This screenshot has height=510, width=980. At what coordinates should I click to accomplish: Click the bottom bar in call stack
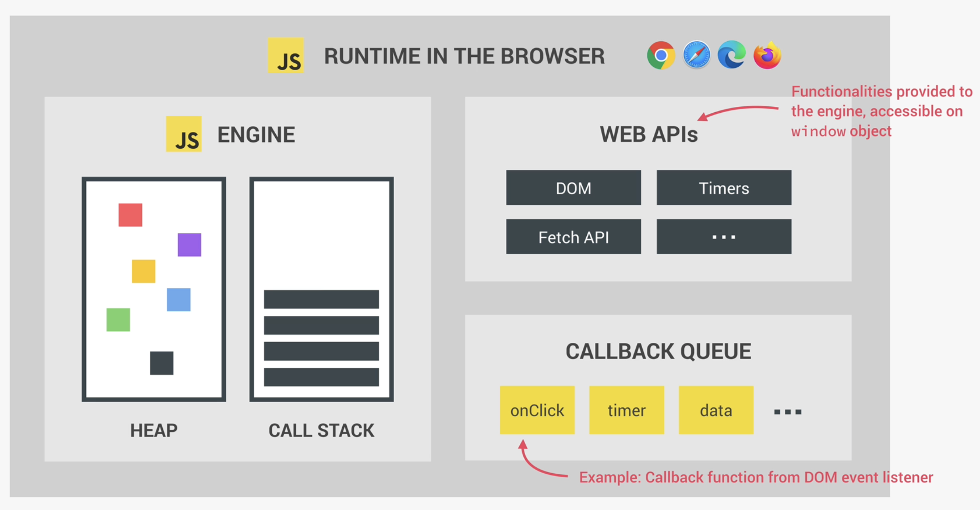(x=321, y=377)
